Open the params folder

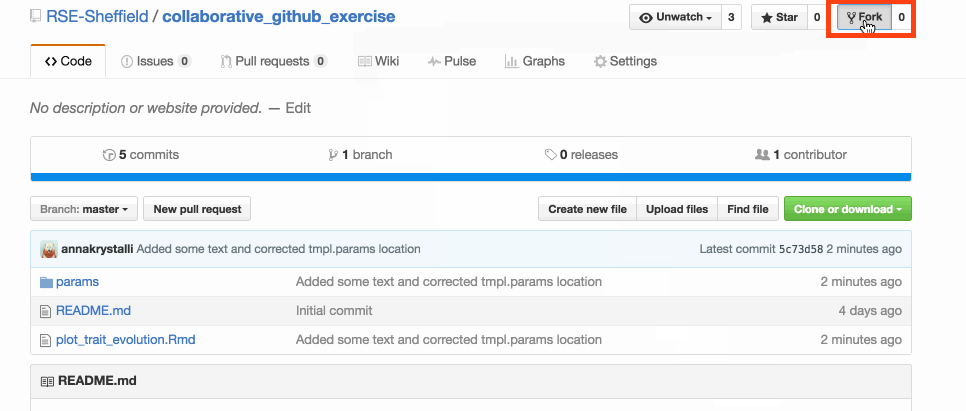coord(78,282)
